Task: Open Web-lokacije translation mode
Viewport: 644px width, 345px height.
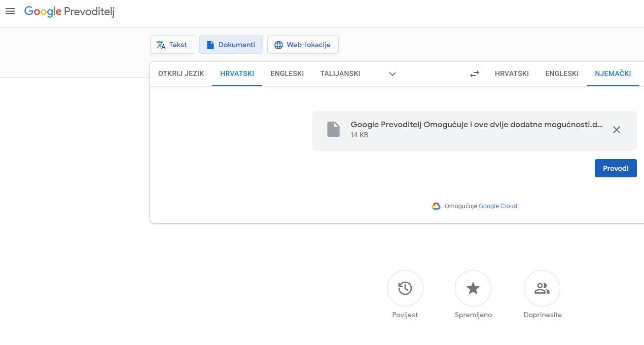Action: [x=303, y=45]
